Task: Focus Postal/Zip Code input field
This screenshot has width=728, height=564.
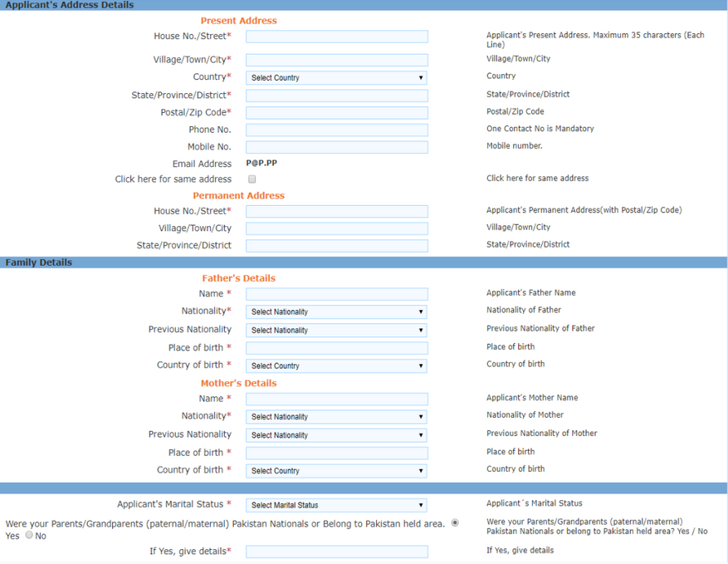Action: [x=337, y=113]
